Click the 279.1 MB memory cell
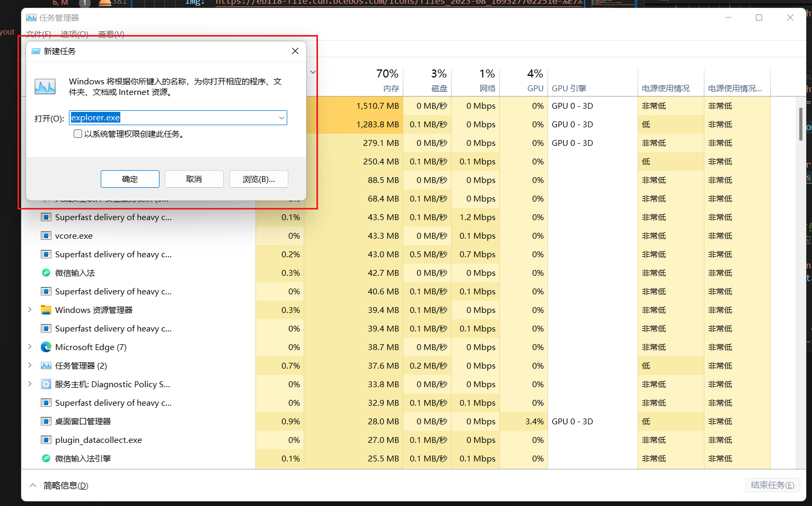The width and height of the screenshot is (812, 506). (354, 143)
